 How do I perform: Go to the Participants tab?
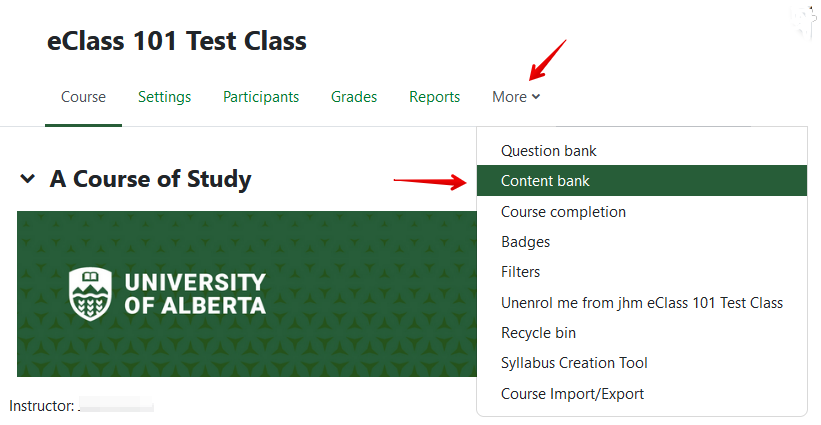click(x=261, y=97)
